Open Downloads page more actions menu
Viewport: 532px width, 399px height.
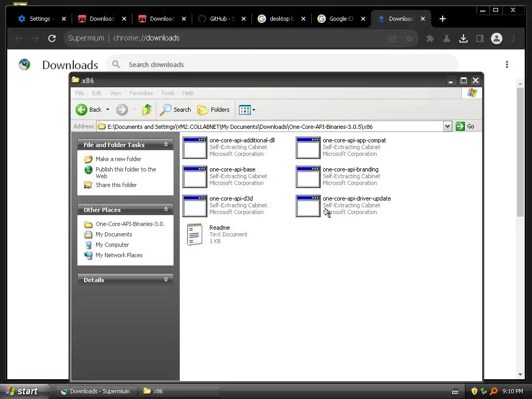click(507, 64)
